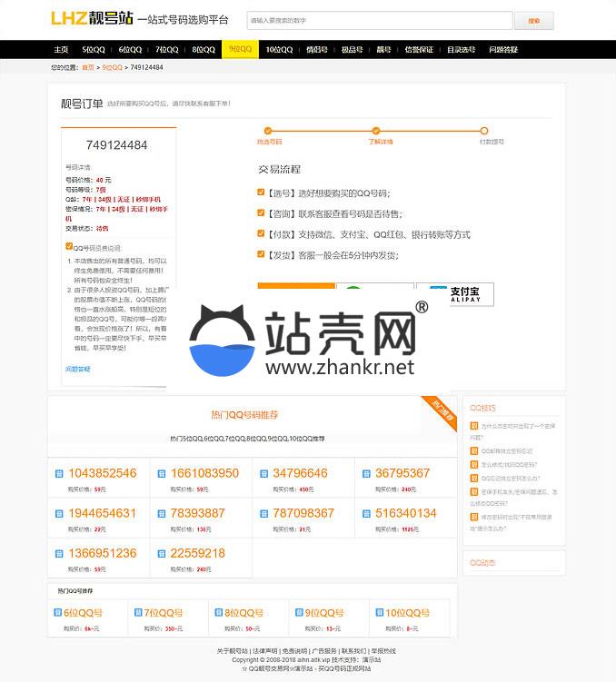Open the 9位QQ navigation tab
616x682 pixels.
(x=241, y=50)
